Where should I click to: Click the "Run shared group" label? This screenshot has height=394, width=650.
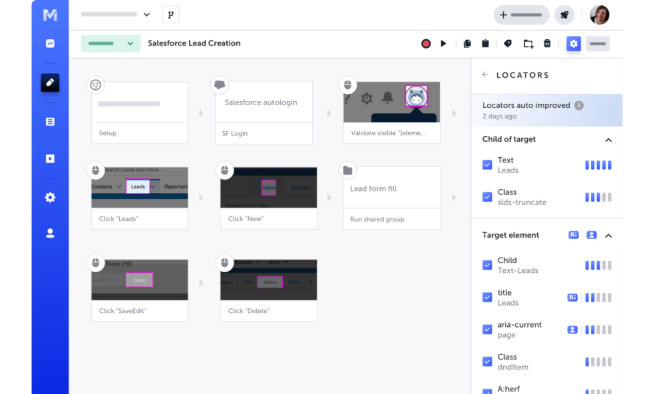[x=377, y=219]
